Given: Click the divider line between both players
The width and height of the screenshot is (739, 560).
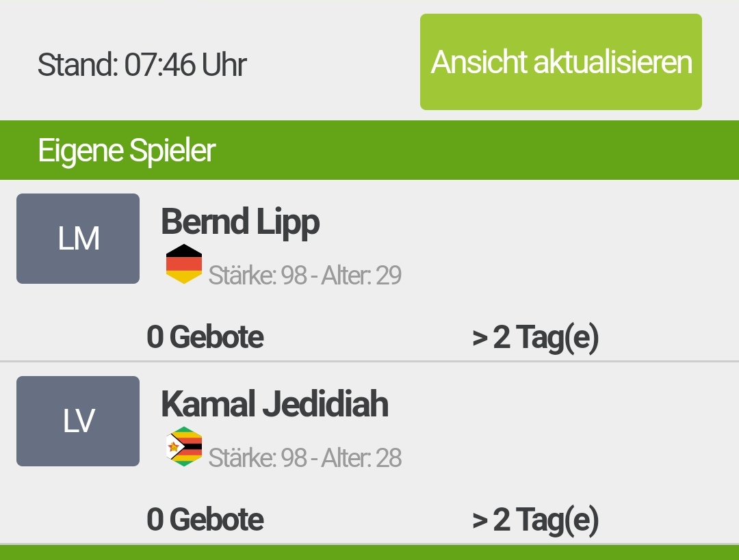Looking at the screenshot, I should point(369,361).
